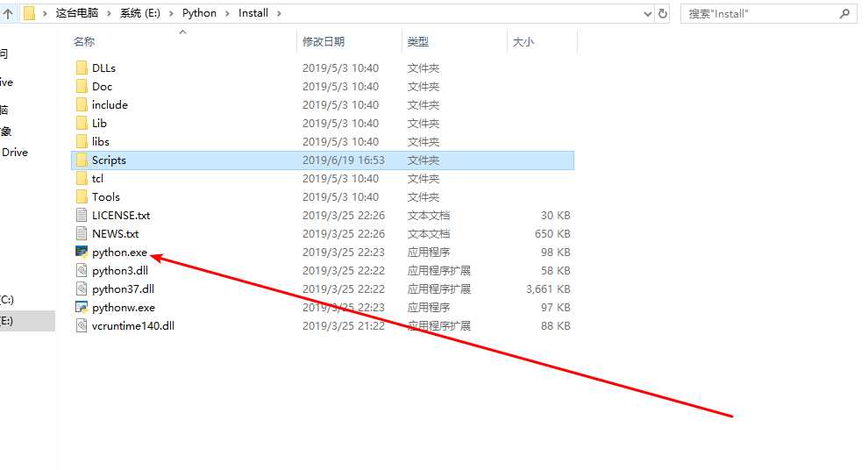Click the NEWS.txt document icon
Screen dimensions: 868x470
coord(82,233)
